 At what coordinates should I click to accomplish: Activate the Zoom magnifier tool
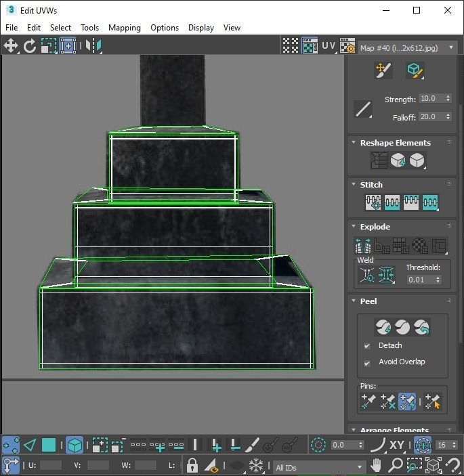396,465
